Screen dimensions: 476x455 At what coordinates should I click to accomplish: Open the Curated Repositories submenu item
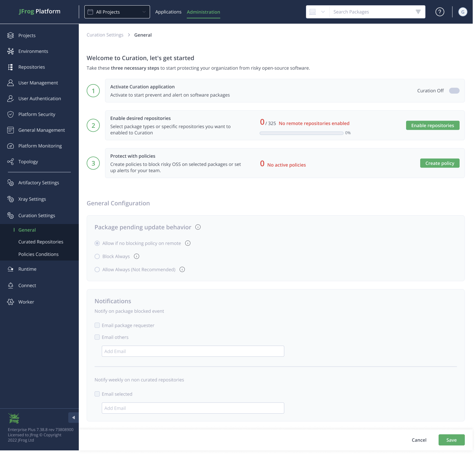41,242
